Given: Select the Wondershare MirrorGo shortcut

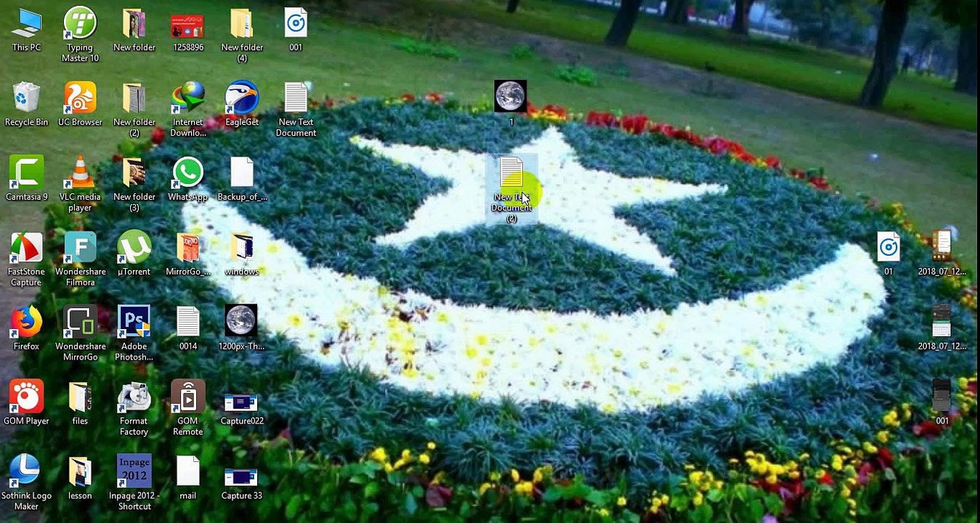Looking at the screenshot, I should pos(80,334).
